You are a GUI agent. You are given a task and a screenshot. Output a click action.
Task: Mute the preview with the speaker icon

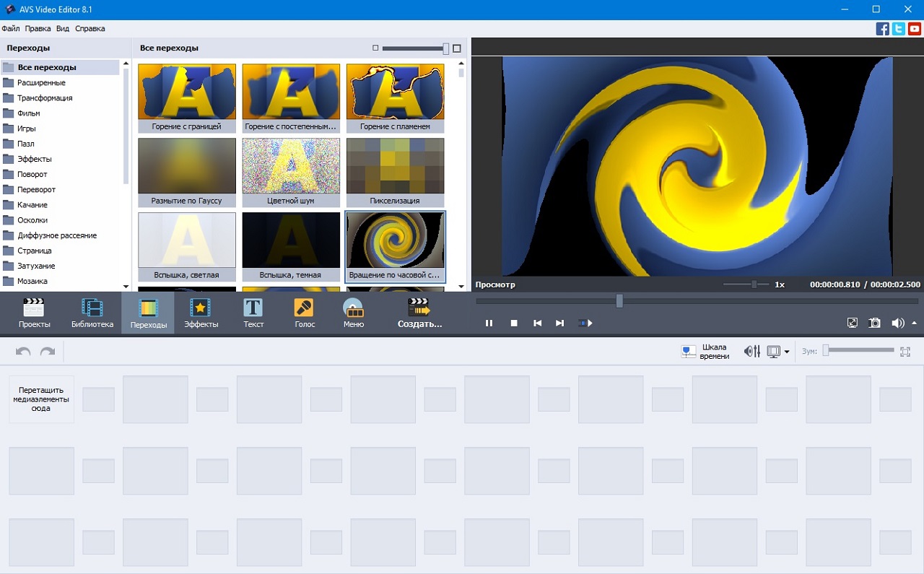(x=897, y=323)
